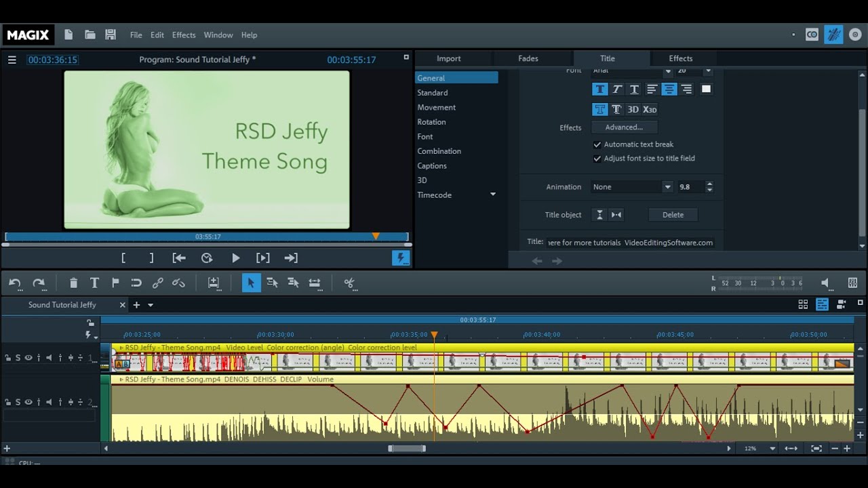Image resolution: width=868 pixels, height=488 pixels.
Task: Open the timeline zoom level dropdown
Action: [x=773, y=449]
